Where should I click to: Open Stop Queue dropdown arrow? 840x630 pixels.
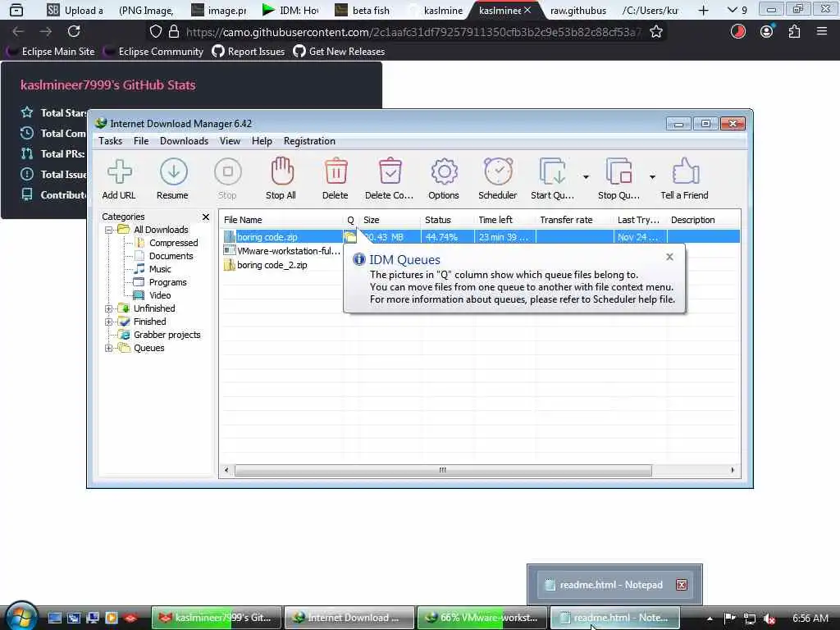coord(652,177)
